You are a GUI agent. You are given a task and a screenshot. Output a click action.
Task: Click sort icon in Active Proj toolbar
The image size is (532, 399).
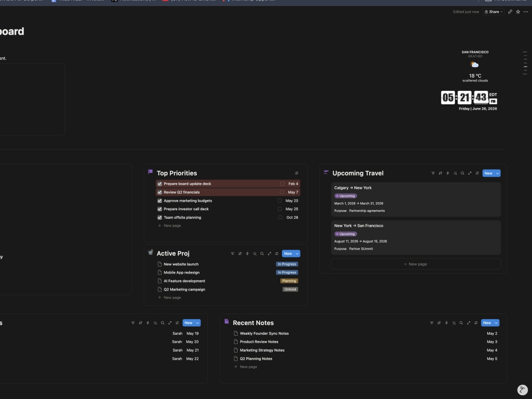coord(240,253)
